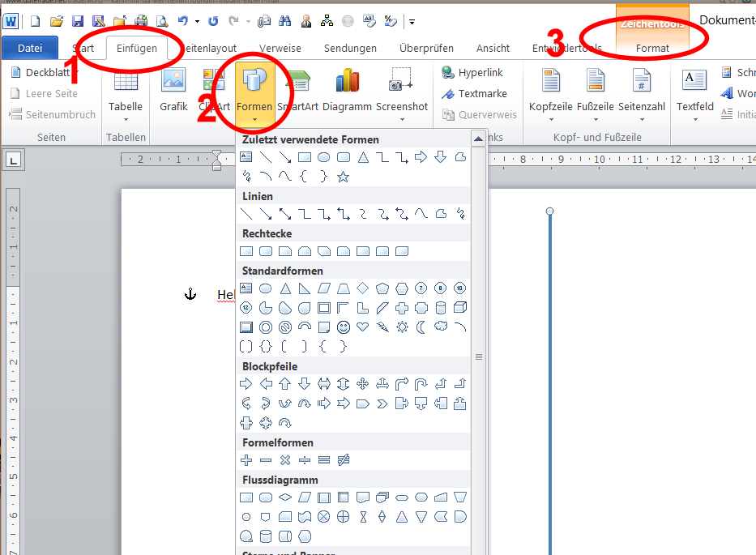
Task: Insert a SmartArt graphic
Action: click(x=297, y=91)
